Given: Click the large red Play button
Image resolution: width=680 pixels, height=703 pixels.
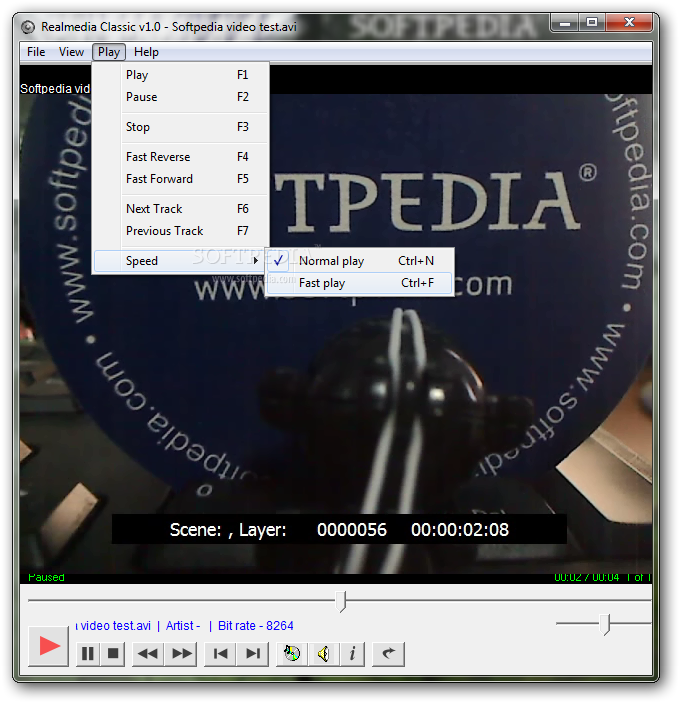Looking at the screenshot, I should pos(48,646).
